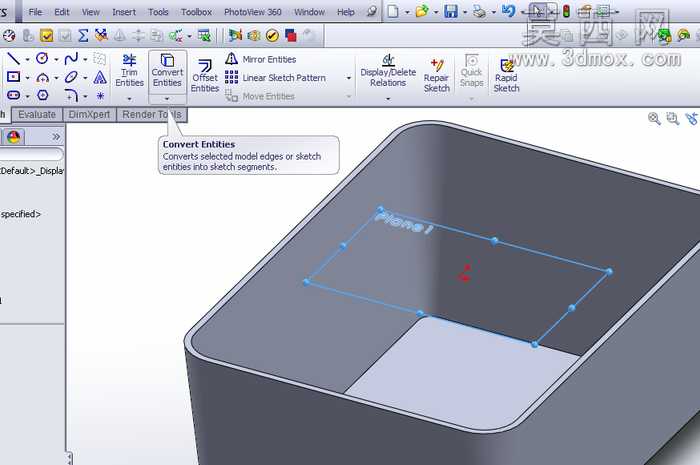Toggle Rapid Sketch mode
This screenshot has height=465, width=700.
tap(506, 76)
